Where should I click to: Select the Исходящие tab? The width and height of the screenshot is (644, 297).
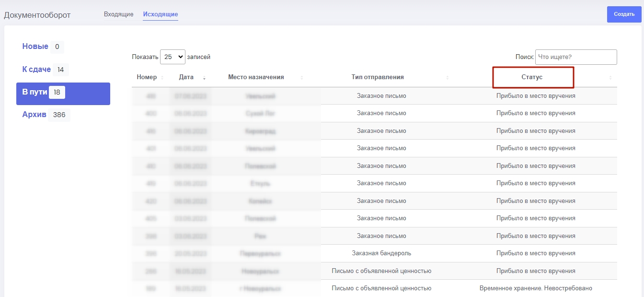161,14
